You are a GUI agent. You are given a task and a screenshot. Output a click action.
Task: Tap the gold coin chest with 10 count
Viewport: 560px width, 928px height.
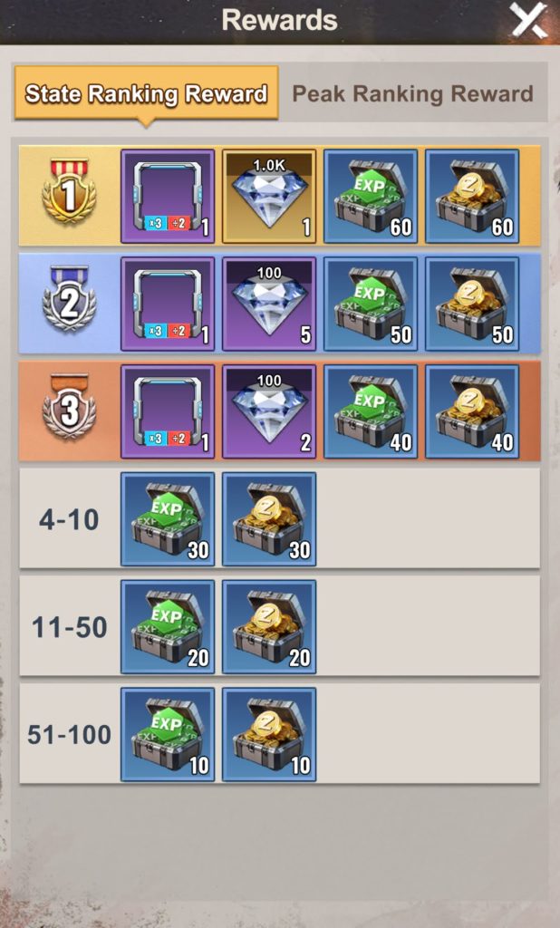pyautogui.click(x=269, y=734)
